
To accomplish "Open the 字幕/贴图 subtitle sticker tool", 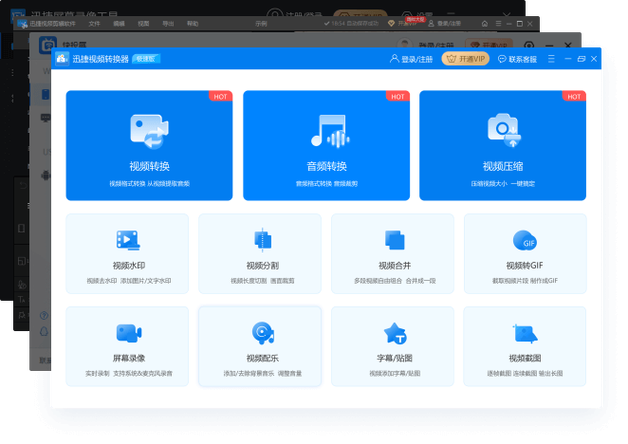I will click(392, 346).
